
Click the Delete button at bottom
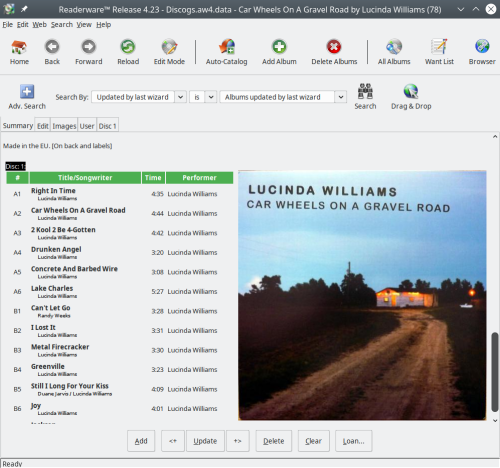click(x=274, y=441)
